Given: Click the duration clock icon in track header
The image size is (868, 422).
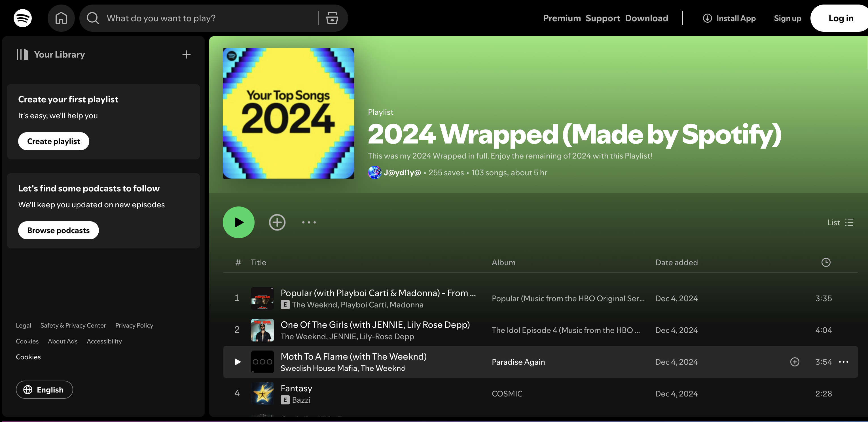Looking at the screenshot, I should tap(825, 262).
